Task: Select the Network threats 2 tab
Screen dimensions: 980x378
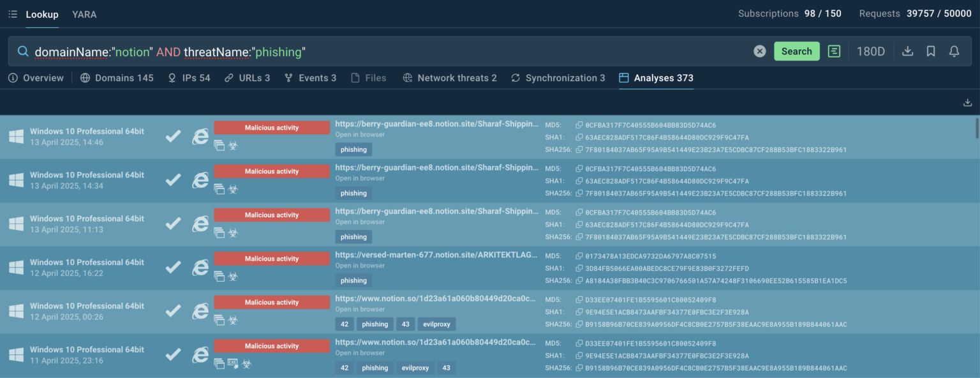Action: pyautogui.click(x=450, y=78)
